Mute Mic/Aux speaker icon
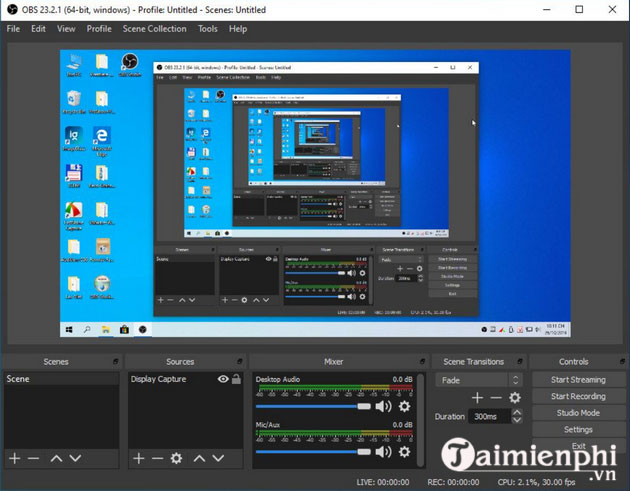 click(383, 452)
